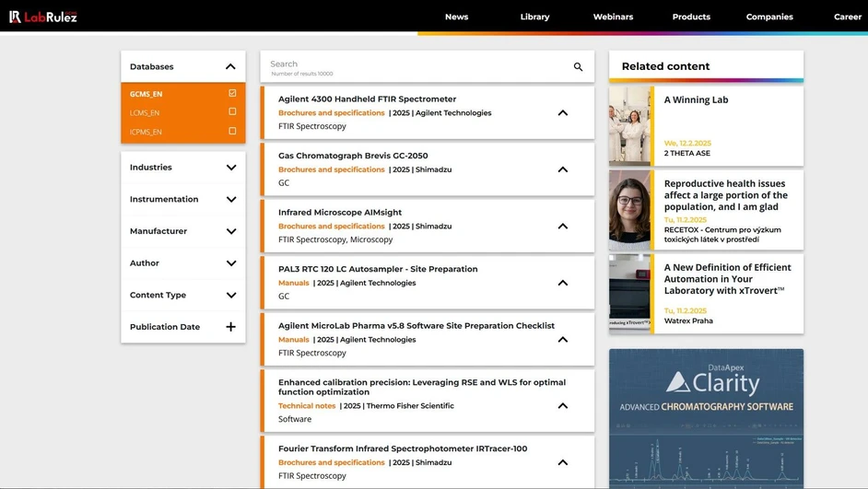The image size is (868, 489).
Task: Collapse the Agilent MicroLab Pharma v5.8 result
Action: (563, 340)
